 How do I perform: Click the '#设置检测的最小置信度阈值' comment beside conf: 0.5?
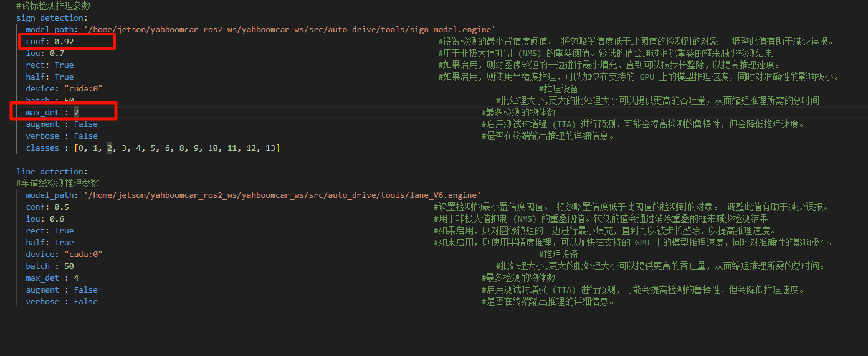tap(631, 207)
